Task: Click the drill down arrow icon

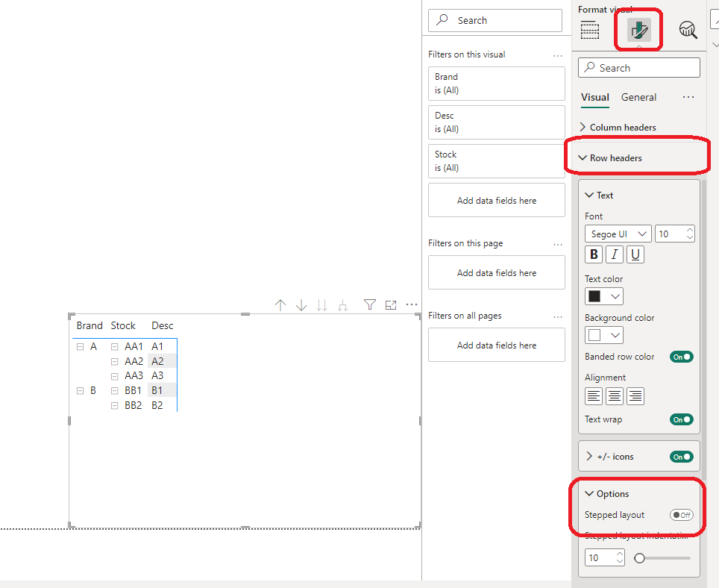Action: pyautogui.click(x=301, y=305)
